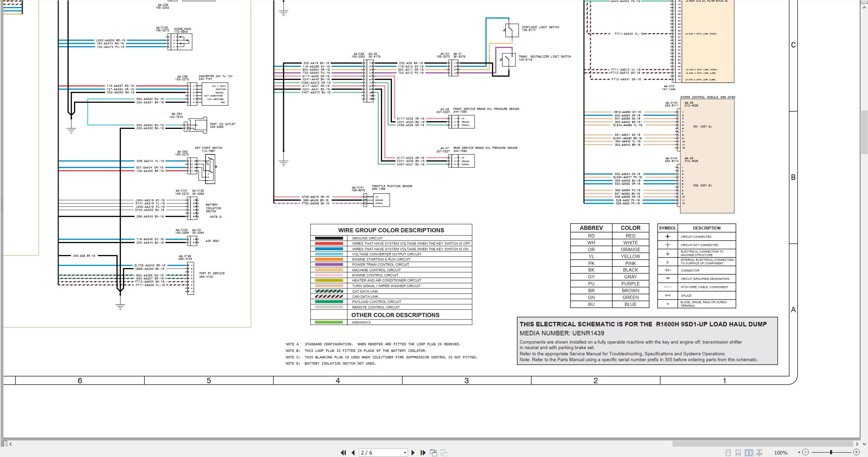Click 'PAYLOAD CONTROL CIRCUIT' legend text
The image size is (868, 457).
377,302
